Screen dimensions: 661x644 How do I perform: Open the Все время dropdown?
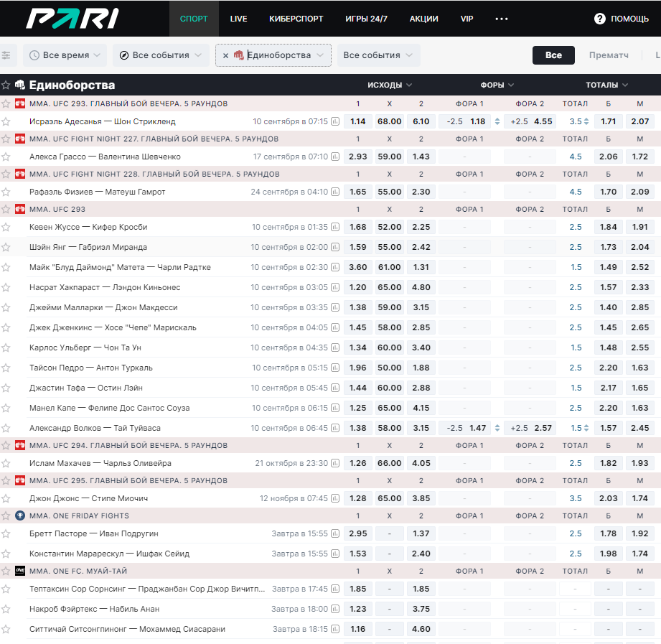coord(65,55)
